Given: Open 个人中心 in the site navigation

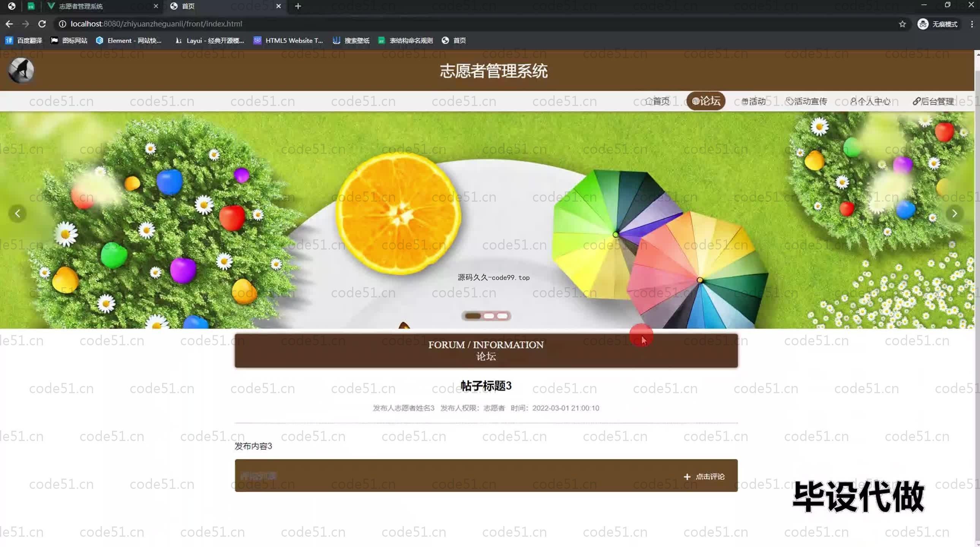Looking at the screenshot, I should (870, 101).
